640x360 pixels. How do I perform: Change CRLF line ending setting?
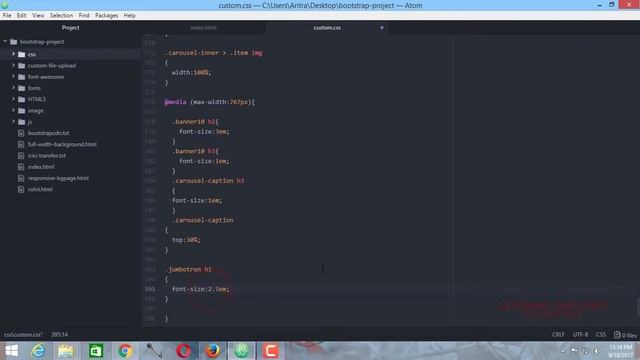[x=558, y=335]
